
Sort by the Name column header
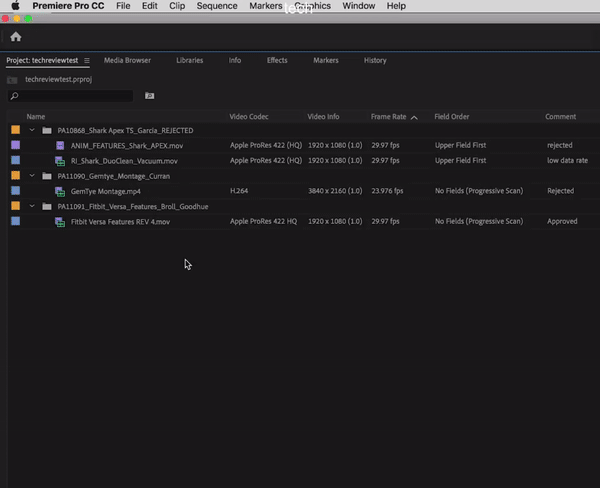(36, 117)
